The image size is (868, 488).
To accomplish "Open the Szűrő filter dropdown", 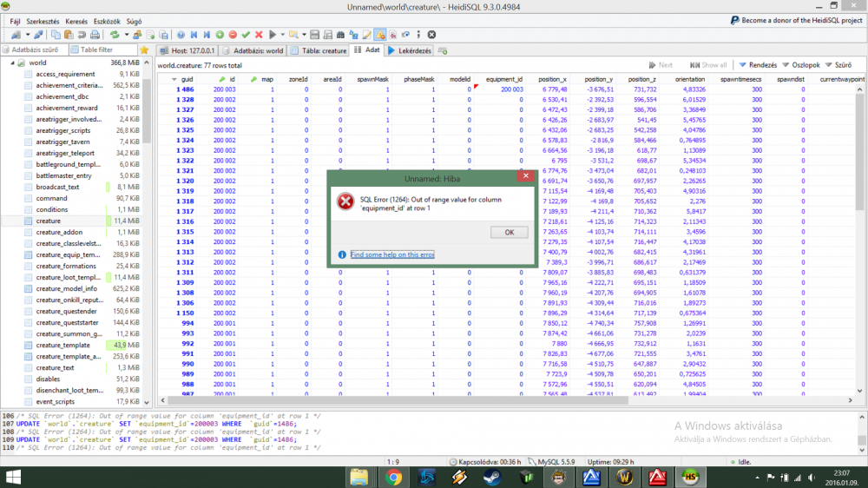I will pos(838,65).
